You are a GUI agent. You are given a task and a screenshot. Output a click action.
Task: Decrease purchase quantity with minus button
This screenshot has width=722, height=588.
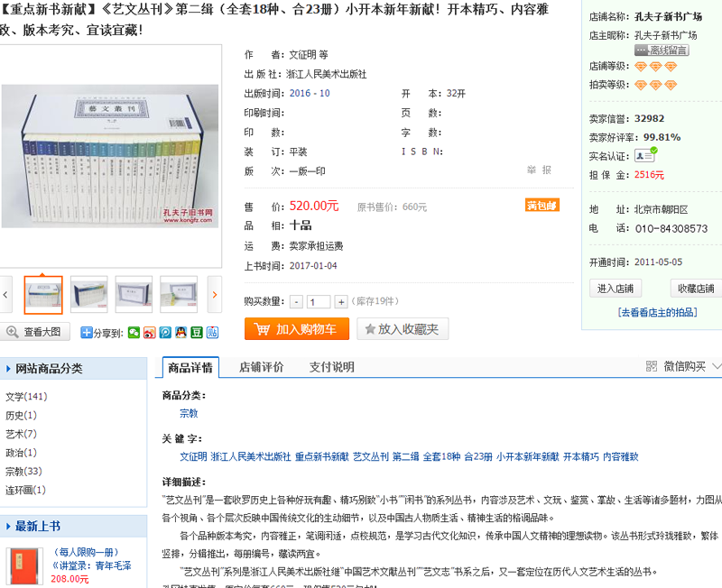point(297,302)
